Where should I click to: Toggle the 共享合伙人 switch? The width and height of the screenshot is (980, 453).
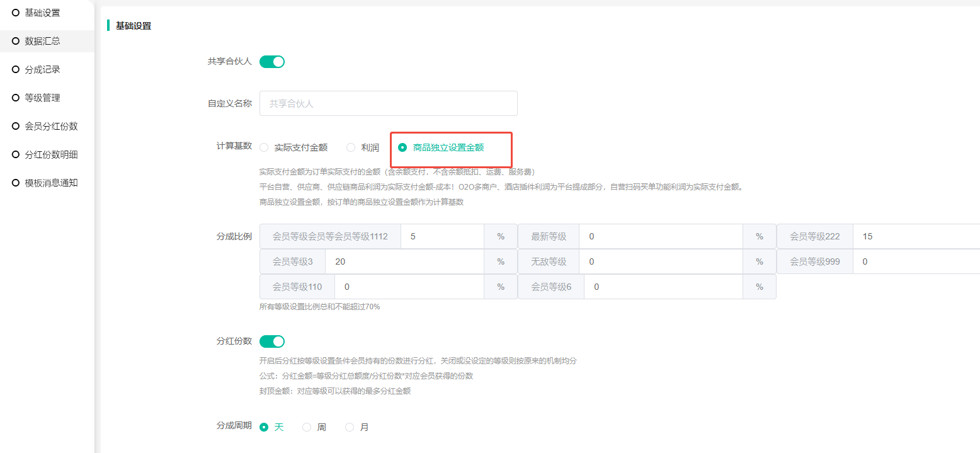tap(272, 62)
